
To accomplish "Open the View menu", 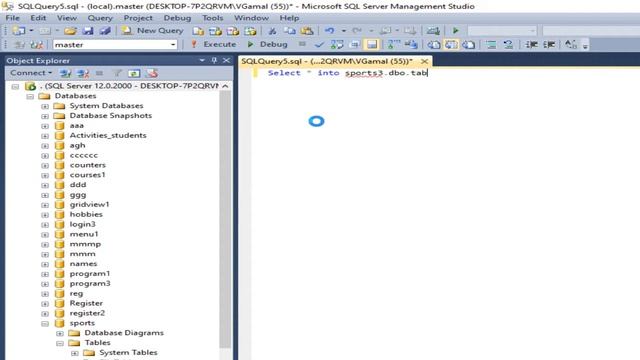I will point(67,18).
